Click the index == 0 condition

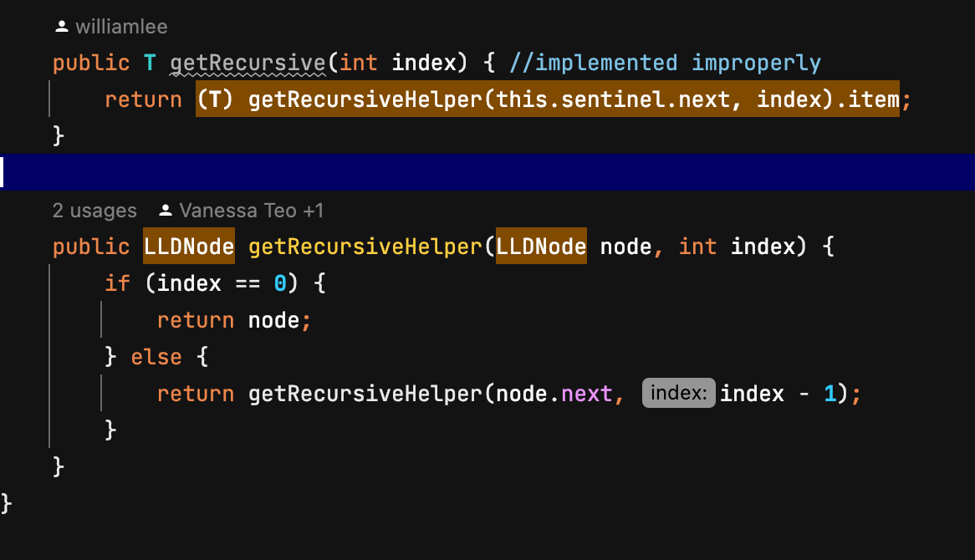coord(222,283)
